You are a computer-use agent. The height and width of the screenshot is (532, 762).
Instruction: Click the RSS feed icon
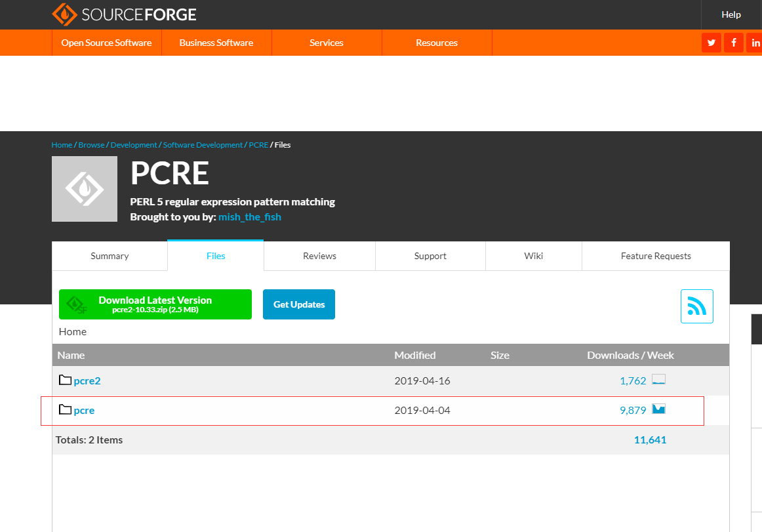pyautogui.click(x=697, y=306)
